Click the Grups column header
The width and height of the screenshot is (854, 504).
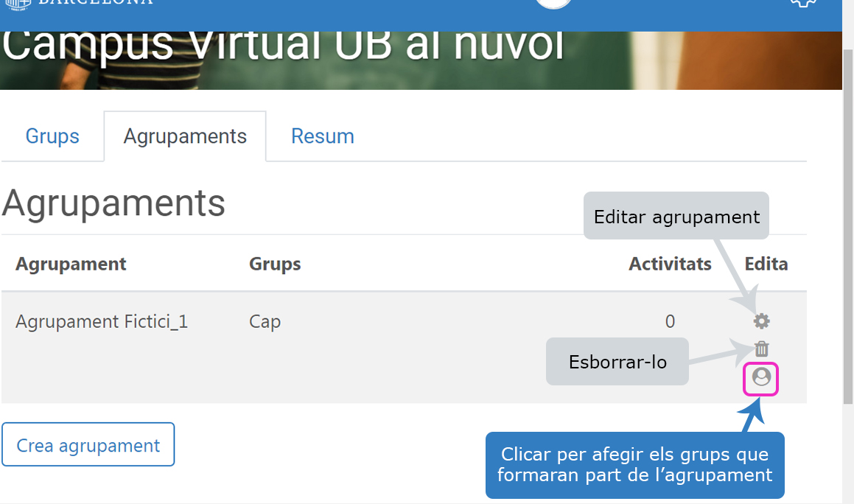[x=275, y=264]
